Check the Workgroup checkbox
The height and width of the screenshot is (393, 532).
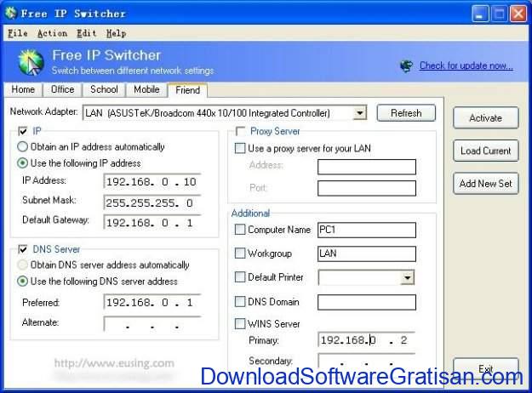pos(240,253)
